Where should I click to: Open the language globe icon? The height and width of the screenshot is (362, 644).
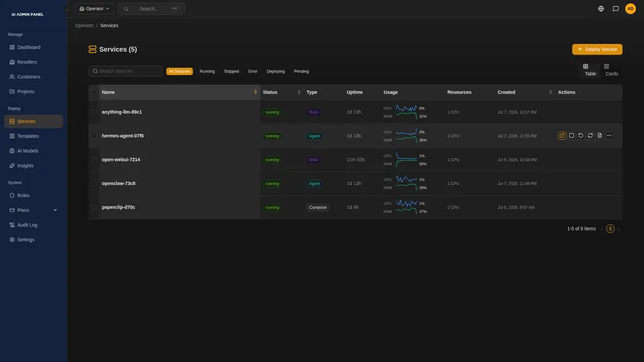pyautogui.click(x=601, y=9)
